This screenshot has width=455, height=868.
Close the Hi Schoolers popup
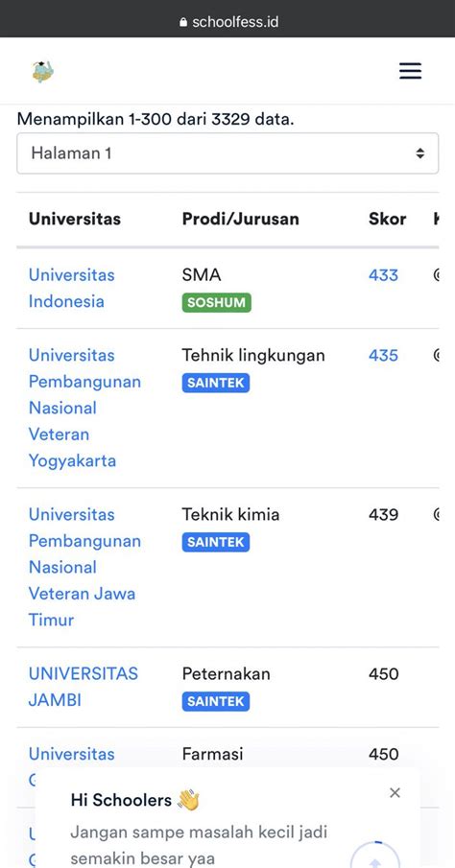(x=395, y=793)
